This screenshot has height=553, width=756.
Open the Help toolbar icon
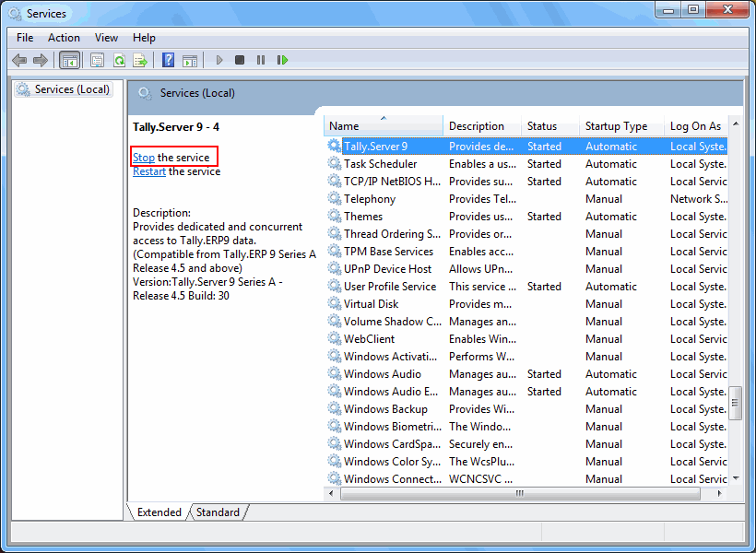coord(169,60)
